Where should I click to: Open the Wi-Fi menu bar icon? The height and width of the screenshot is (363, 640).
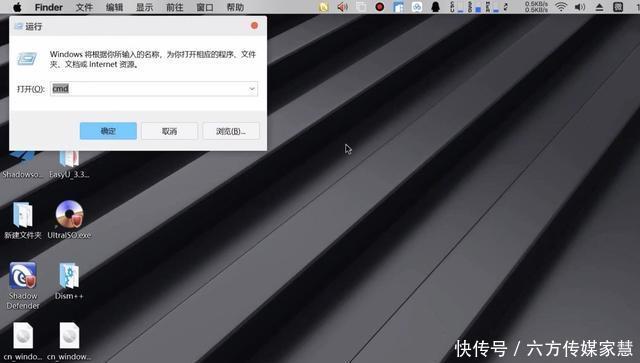(x=561, y=7)
